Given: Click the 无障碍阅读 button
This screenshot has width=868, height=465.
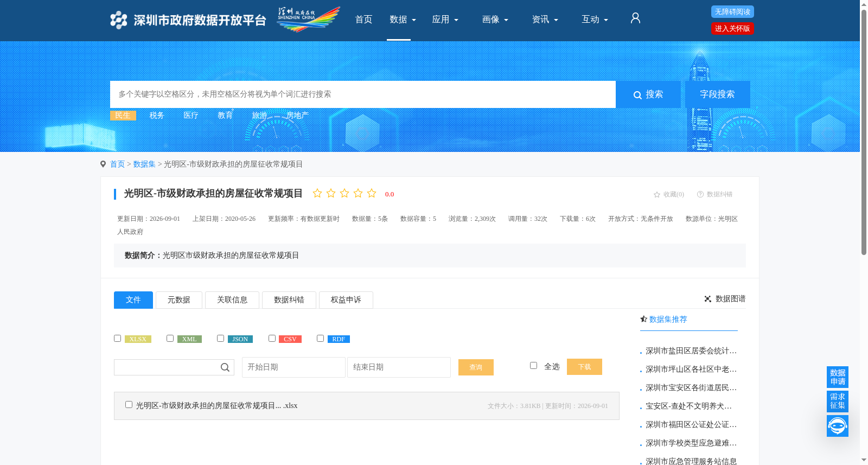Looking at the screenshot, I should point(732,12).
